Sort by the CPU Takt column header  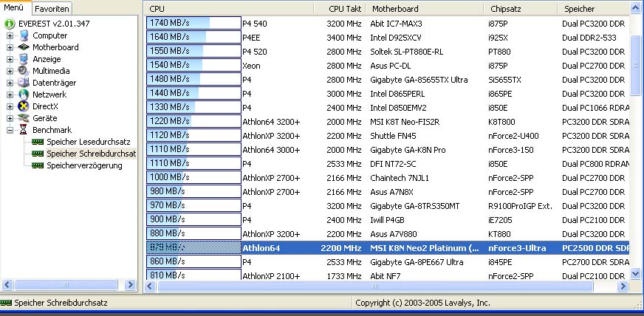[340, 9]
